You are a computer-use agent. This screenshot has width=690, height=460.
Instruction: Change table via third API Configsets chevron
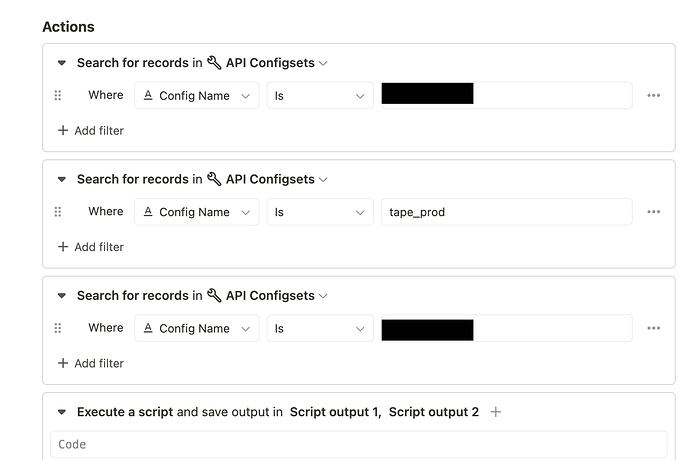tap(323, 296)
